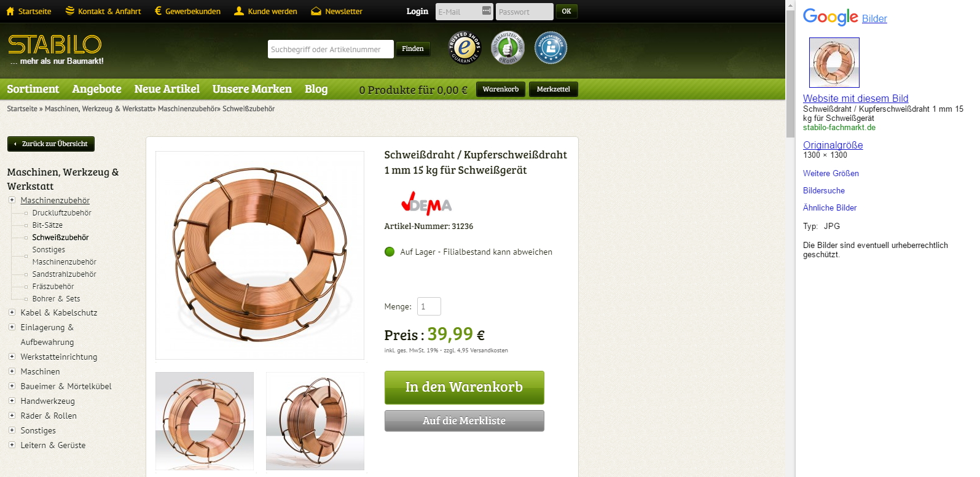This screenshot has width=980, height=477.
Task: Collapse the Maschinenzubehör tree node
Action: click(12, 200)
